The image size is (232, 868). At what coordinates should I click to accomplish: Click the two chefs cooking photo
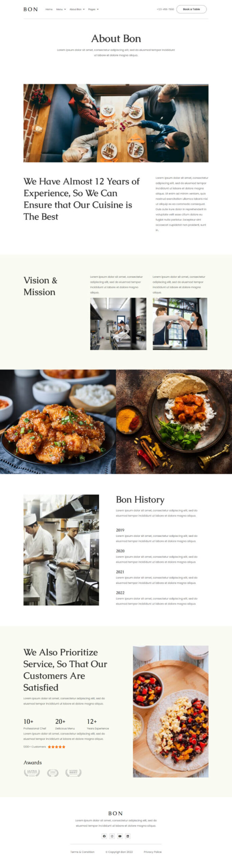[x=61, y=550]
